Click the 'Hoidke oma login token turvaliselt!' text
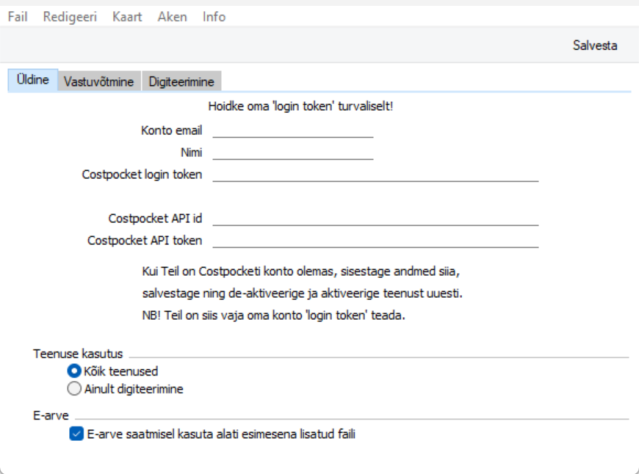 [x=300, y=106]
